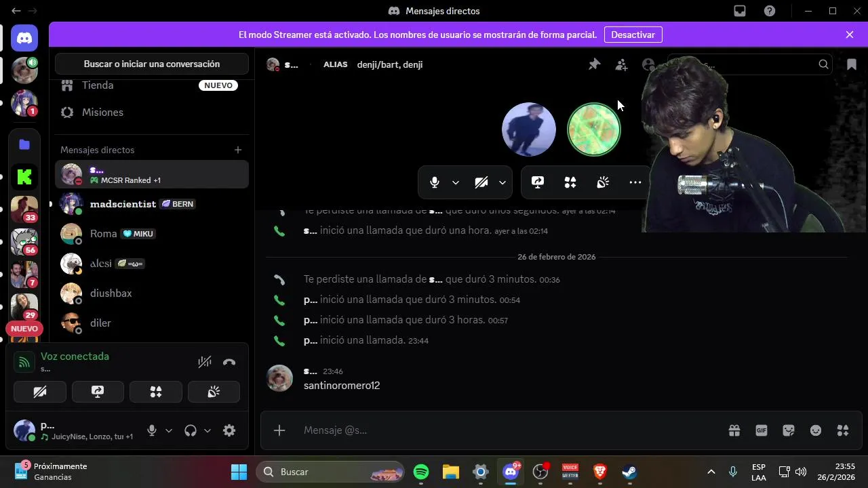The image size is (868, 488).
Task: Open inbox icon in title bar
Action: pos(740,11)
